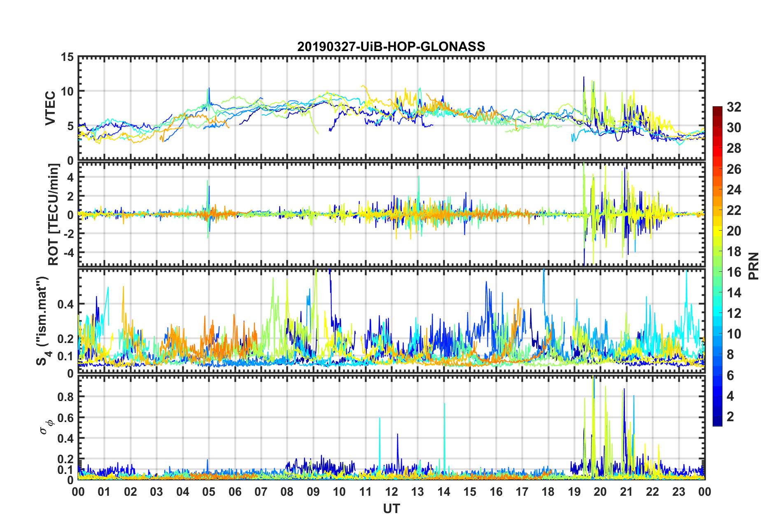Click the PRN colorbar label
The height and width of the screenshot is (532, 783).
coord(754,266)
